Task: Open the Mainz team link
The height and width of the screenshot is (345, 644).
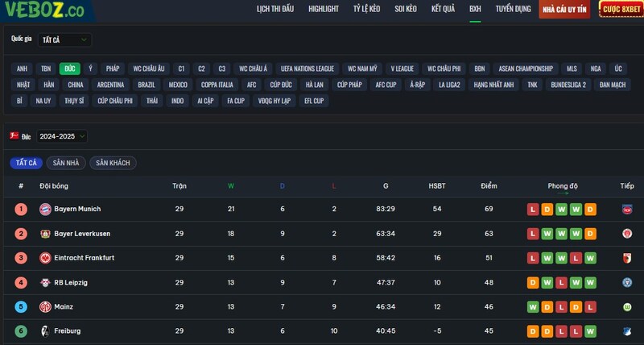Action: click(x=64, y=307)
